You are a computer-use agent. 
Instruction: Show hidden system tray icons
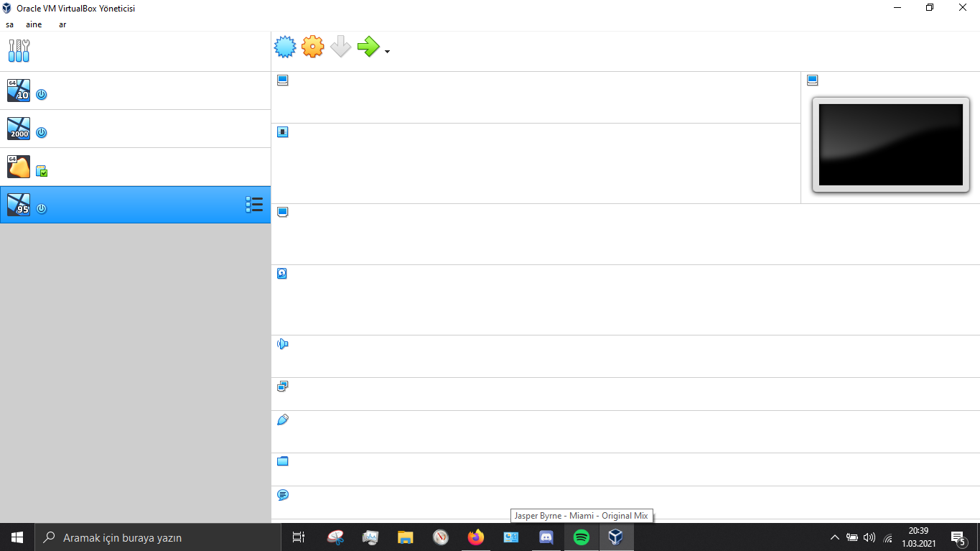[834, 537]
